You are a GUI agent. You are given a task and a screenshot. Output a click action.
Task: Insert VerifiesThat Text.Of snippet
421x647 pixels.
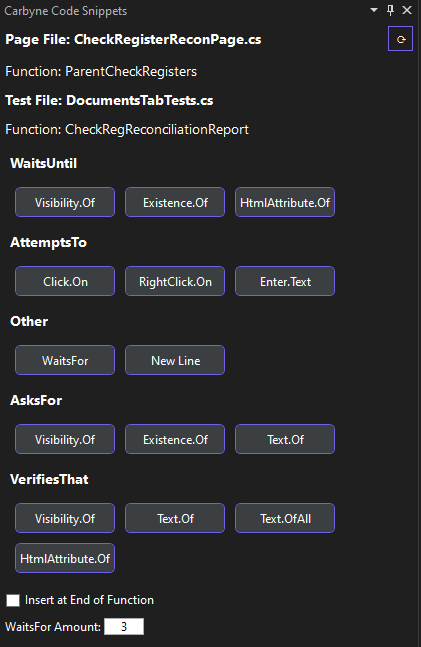click(x=175, y=518)
